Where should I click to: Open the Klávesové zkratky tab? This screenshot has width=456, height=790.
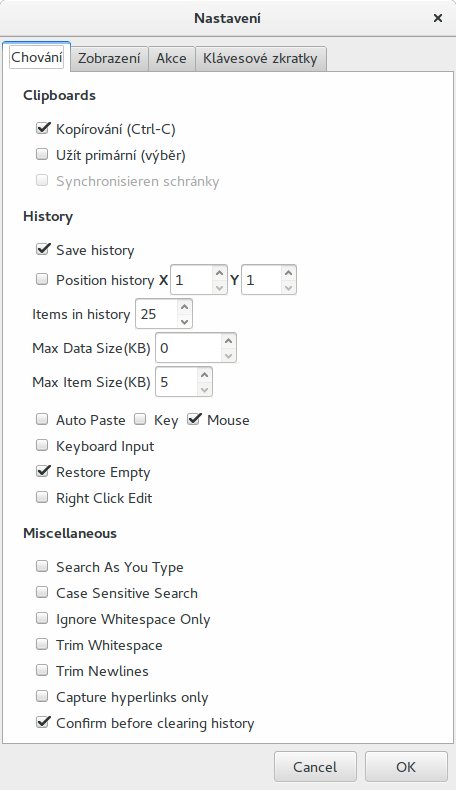click(x=260, y=58)
